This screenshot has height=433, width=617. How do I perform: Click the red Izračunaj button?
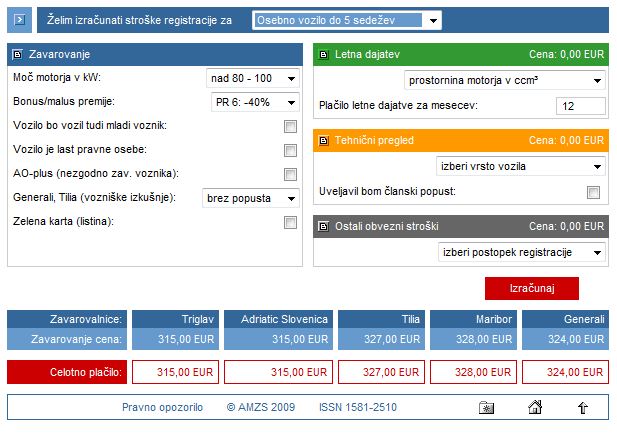click(532, 289)
